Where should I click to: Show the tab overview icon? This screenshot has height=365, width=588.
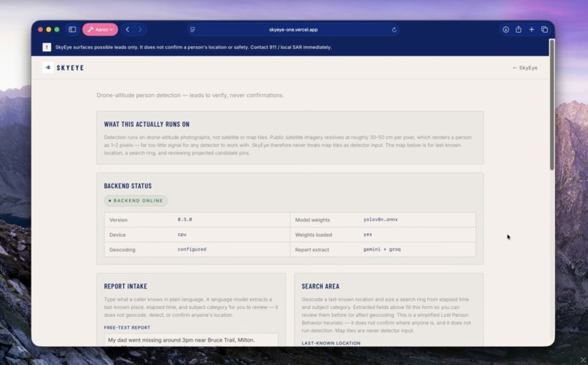click(x=544, y=30)
